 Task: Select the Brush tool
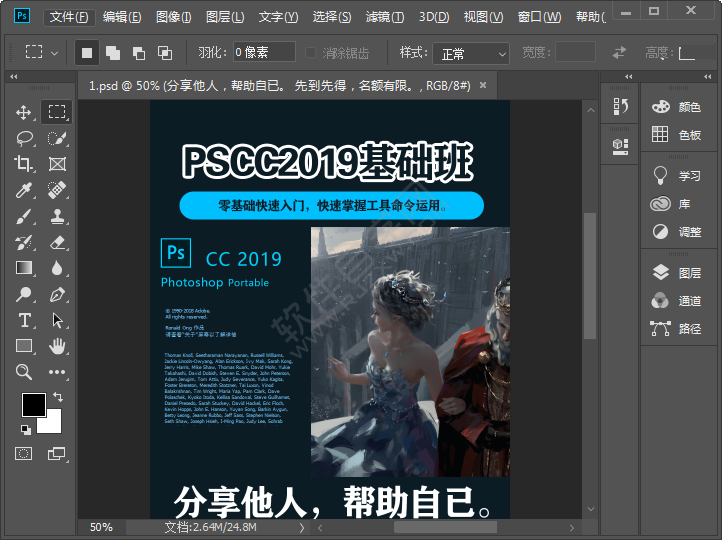[x=23, y=216]
